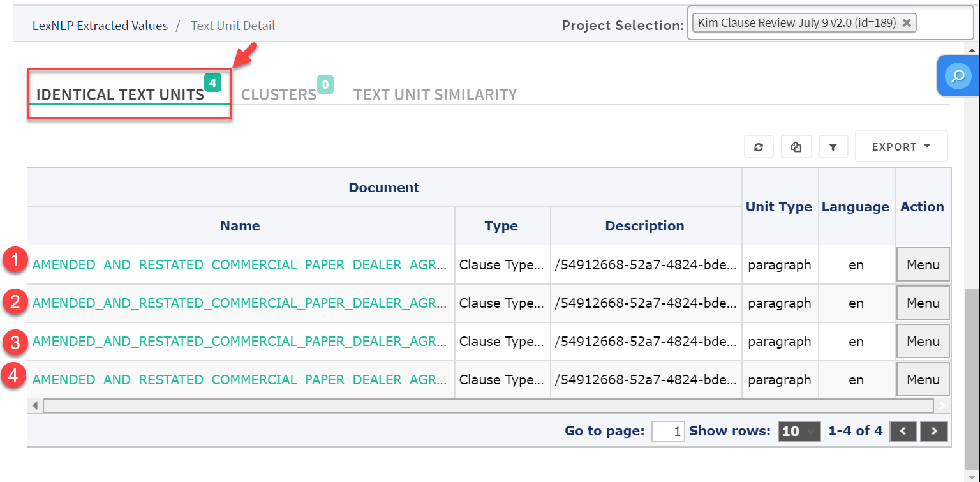Image resolution: width=980 pixels, height=482 pixels.
Task: Open Menu for first row
Action: (x=923, y=265)
